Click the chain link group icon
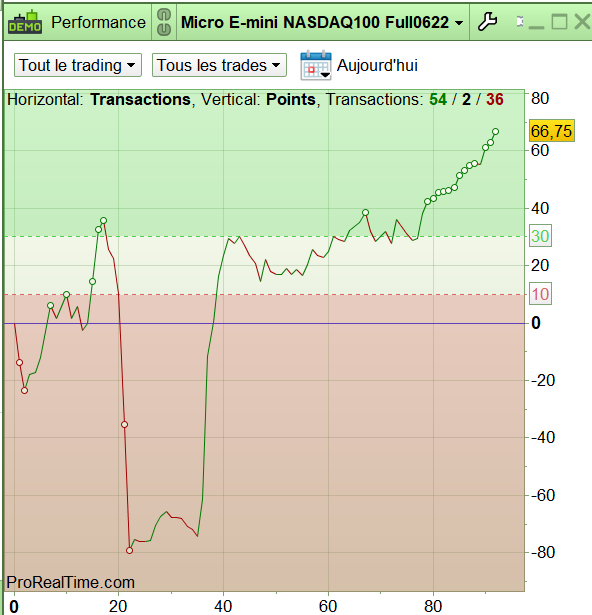This screenshot has width=592, height=615. pyautogui.click(x=164, y=22)
